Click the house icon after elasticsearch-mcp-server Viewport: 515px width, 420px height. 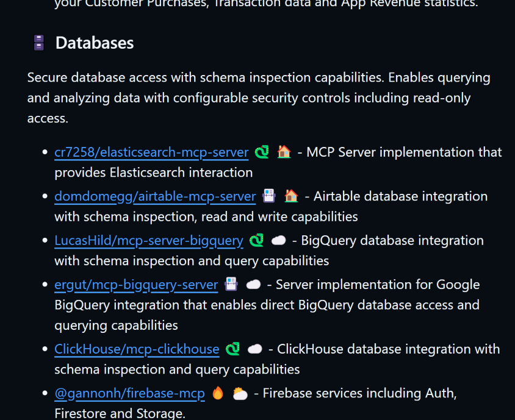pyautogui.click(x=284, y=152)
